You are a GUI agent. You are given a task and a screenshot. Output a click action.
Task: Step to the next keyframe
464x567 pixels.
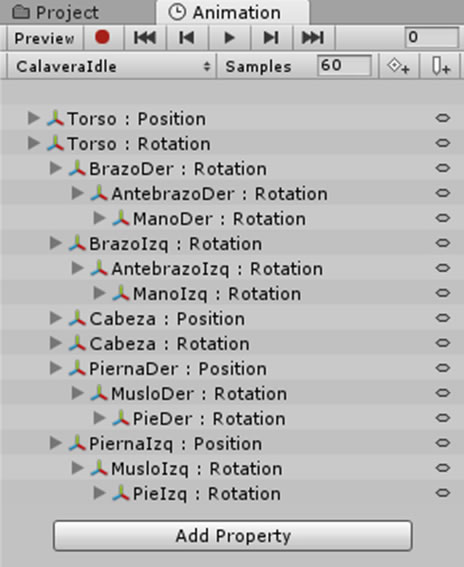271,37
